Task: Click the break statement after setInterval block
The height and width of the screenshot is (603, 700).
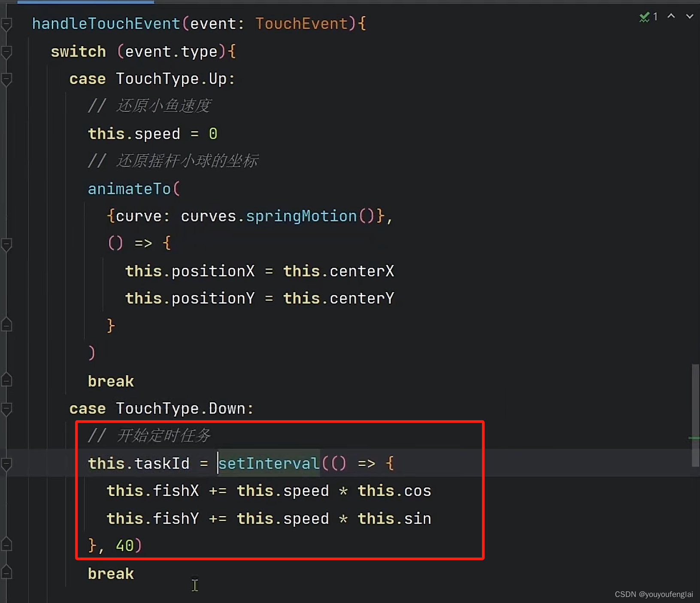Action: pyautogui.click(x=111, y=574)
